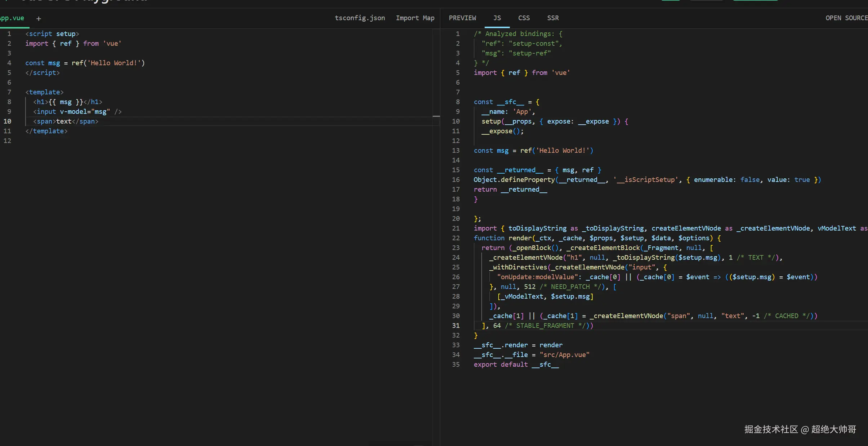
Task: Click the export default __sfc__ line
Action: pyautogui.click(x=516, y=365)
